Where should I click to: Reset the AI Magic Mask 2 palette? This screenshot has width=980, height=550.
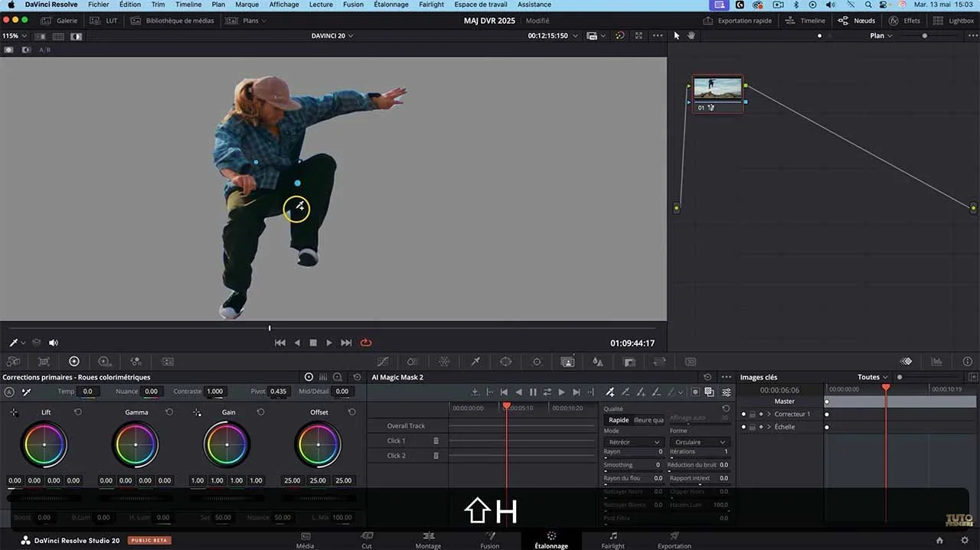coord(708,377)
